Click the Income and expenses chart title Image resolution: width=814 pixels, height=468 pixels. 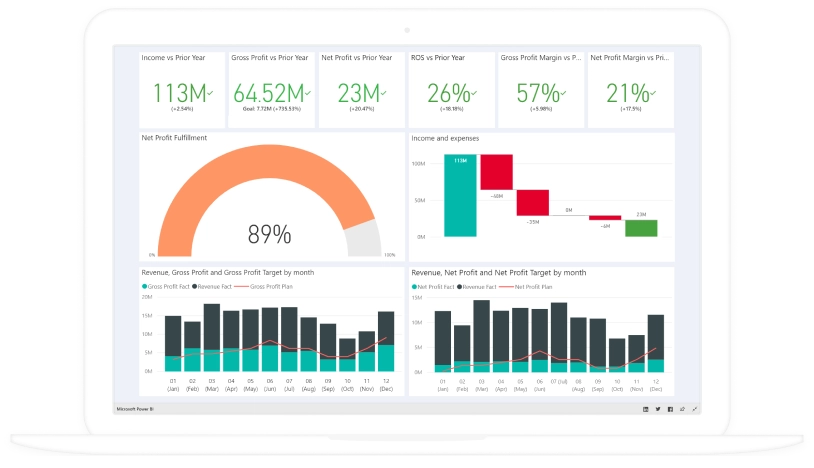click(x=445, y=138)
